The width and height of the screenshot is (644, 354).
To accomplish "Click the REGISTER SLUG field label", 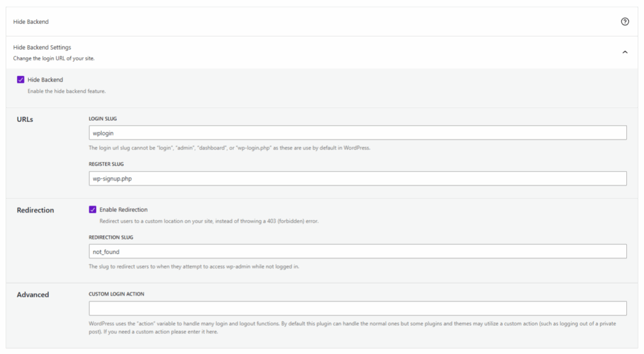I will point(106,164).
